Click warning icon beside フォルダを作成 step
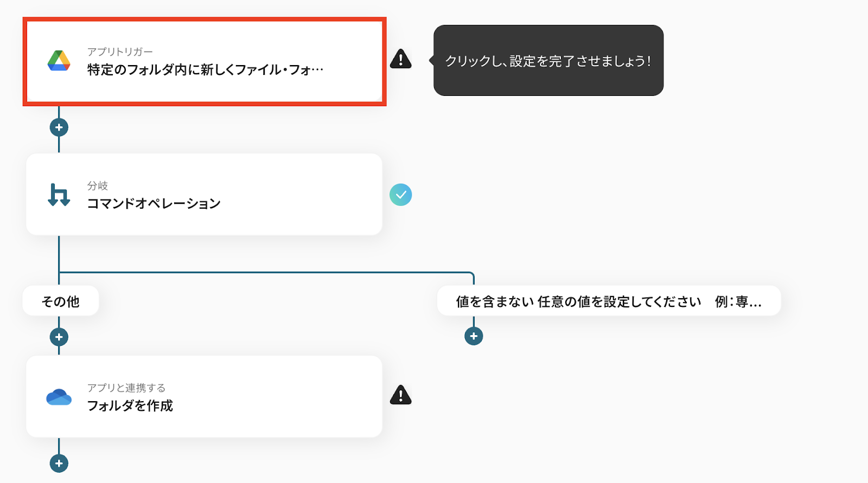 (400, 395)
